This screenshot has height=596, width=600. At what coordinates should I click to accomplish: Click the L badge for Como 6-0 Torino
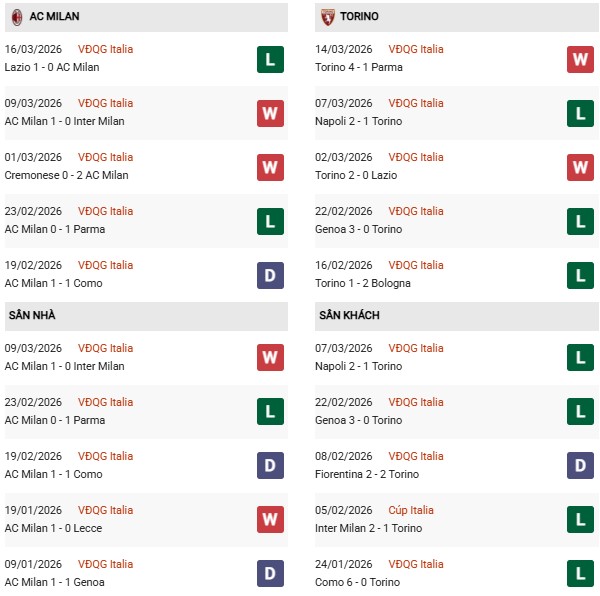coord(580,574)
